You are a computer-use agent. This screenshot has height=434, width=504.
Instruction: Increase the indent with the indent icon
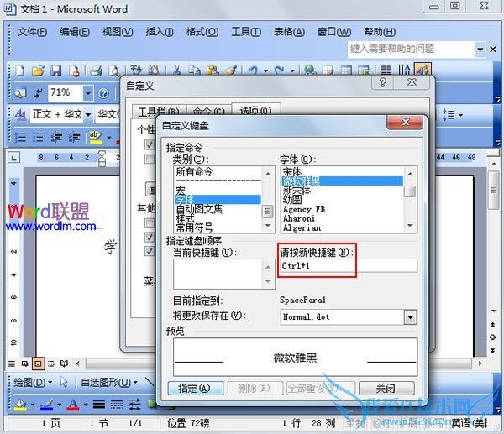(x=74, y=137)
